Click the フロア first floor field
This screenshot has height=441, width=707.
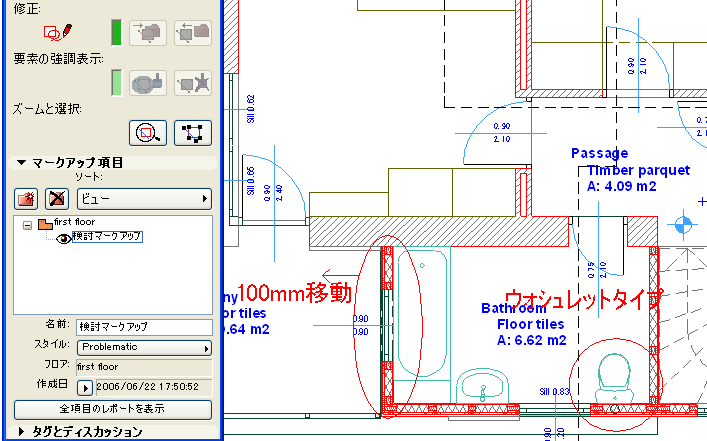pyautogui.click(x=144, y=367)
